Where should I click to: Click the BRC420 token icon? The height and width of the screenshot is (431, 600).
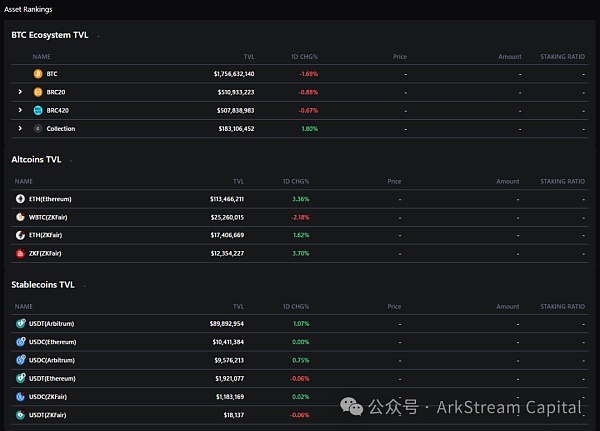coord(38,110)
